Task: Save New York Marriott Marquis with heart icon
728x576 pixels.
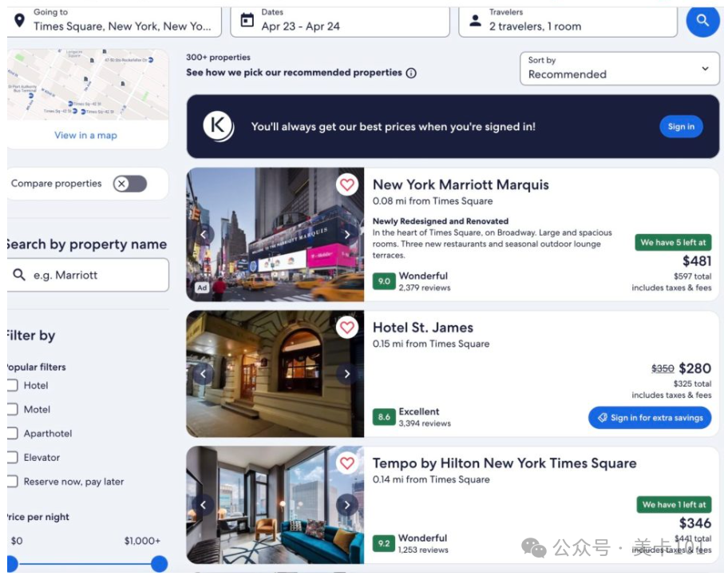Action: tap(346, 185)
